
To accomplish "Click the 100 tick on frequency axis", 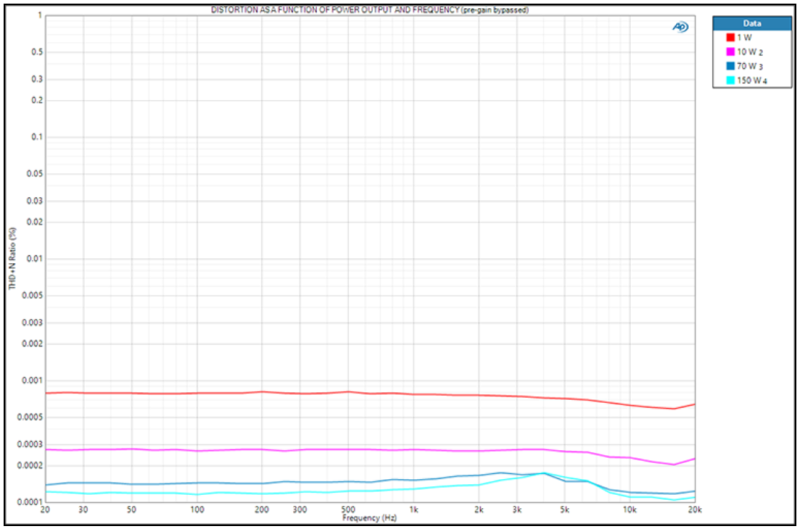I will (x=198, y=510).
